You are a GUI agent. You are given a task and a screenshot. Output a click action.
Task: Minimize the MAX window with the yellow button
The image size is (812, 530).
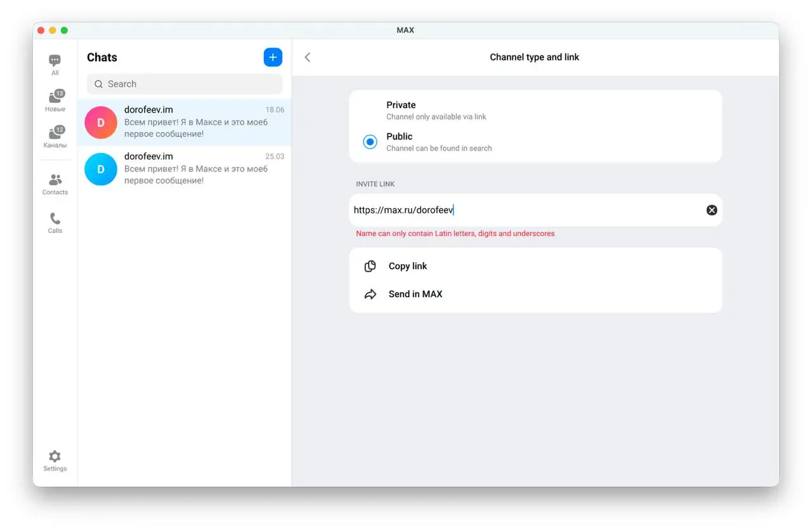point(53,30)
